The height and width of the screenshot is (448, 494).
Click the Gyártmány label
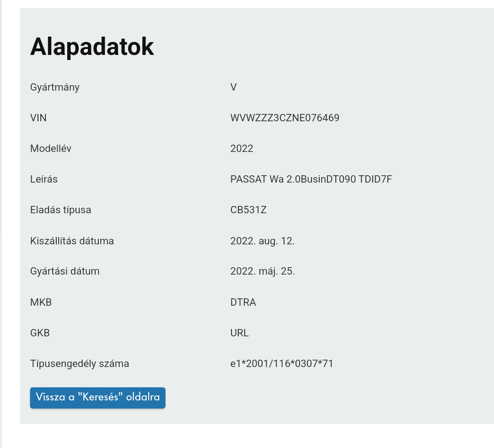(x=55, y=87)
